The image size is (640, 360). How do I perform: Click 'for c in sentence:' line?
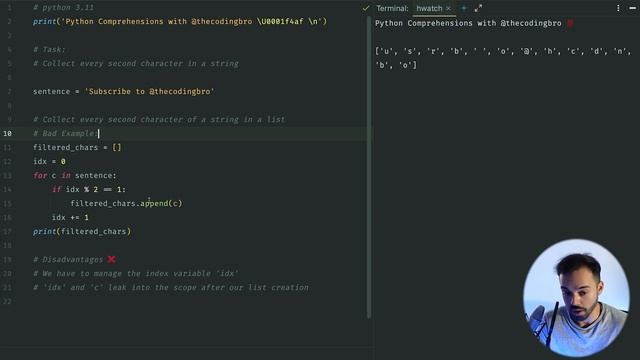pyautogui.click(x=75, y=176)
